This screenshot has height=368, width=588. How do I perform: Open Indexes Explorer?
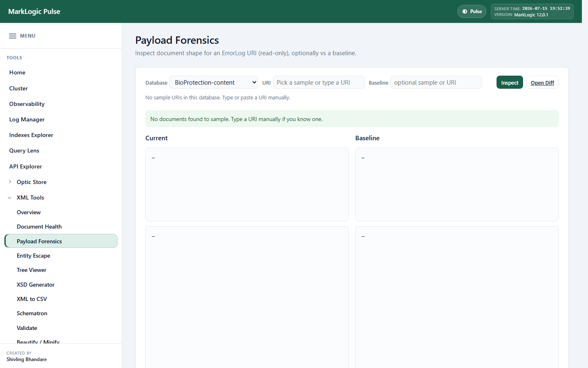pyautogui.click(x=31, y=135)
